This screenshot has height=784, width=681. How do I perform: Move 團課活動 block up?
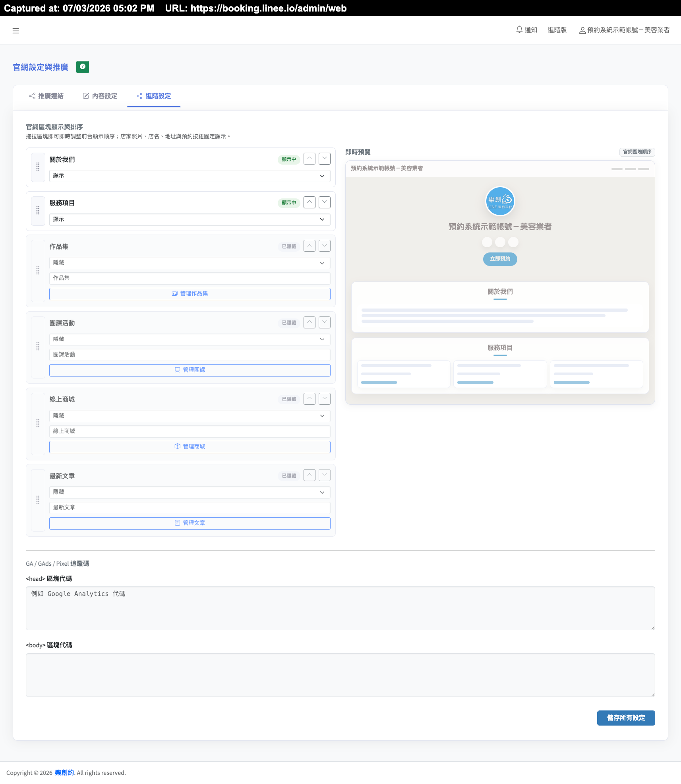(310, 322)
